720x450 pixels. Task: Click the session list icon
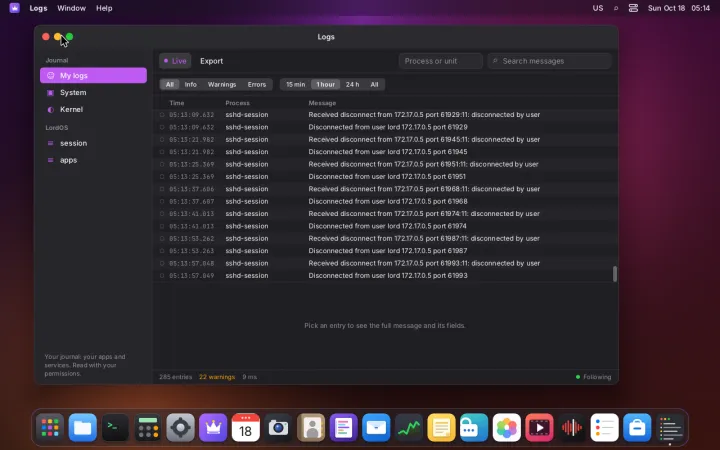coord(51,143)
